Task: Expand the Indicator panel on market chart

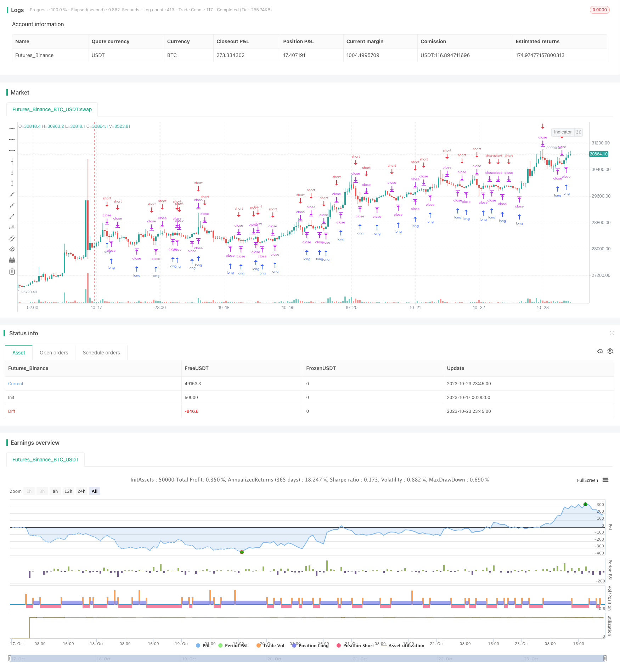Action: tap(579, 132)
